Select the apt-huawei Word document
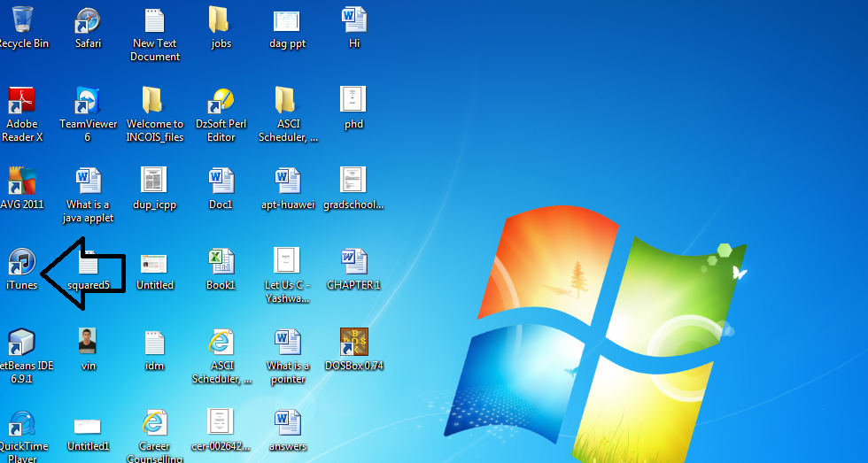Image resolution: width=868 pixels, height=463 pixels. (x=287, y=181)
